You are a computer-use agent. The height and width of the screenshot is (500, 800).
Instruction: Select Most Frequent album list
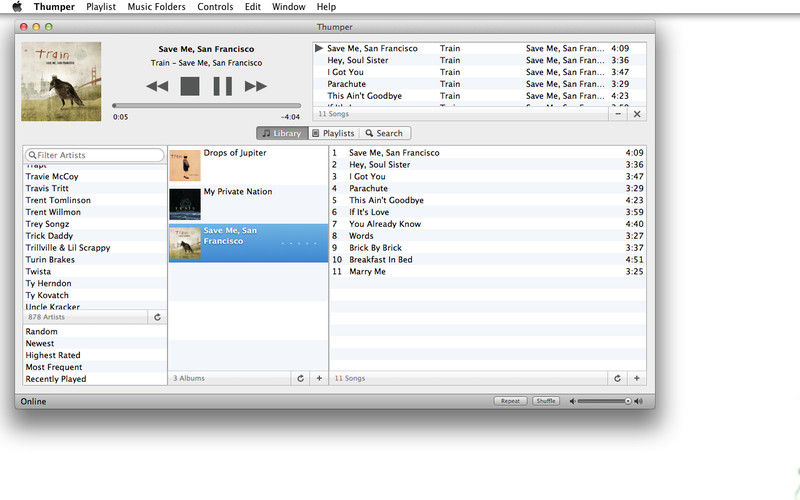point(95,367)
